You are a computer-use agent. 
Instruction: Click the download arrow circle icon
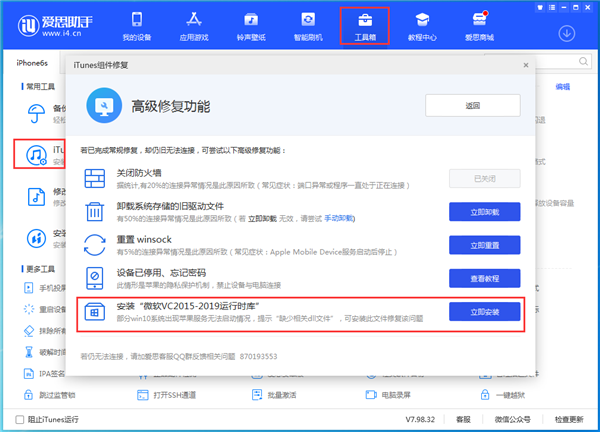(567, 33)
